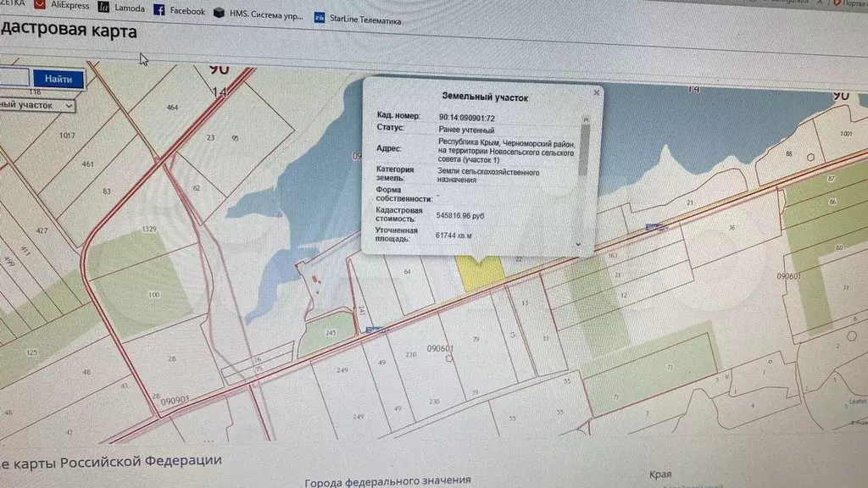
Task: Open the Lamoda bookmark icon
Action: [103, 8]
